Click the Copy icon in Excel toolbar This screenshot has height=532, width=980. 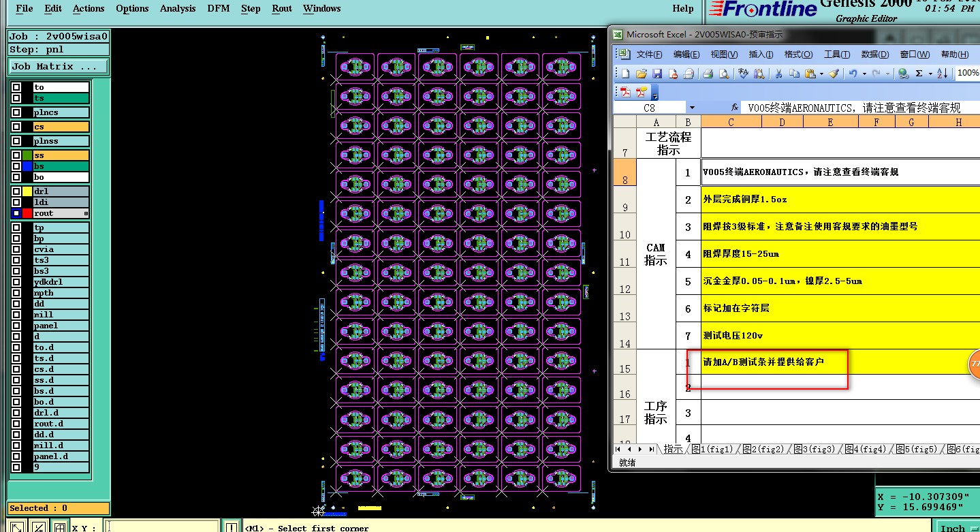click(x=794, y=74)
